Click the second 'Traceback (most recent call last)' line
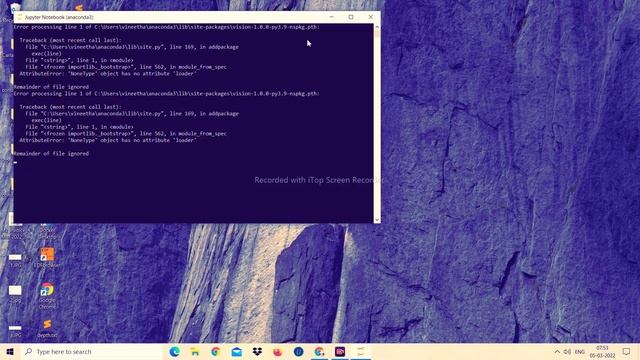 [71, 107]
